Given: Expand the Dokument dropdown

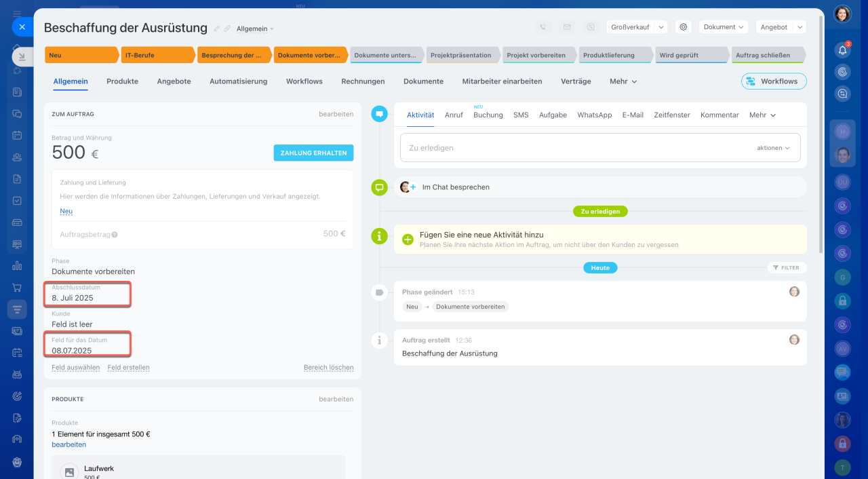Looking at the screenshot, I should point(724,27).
